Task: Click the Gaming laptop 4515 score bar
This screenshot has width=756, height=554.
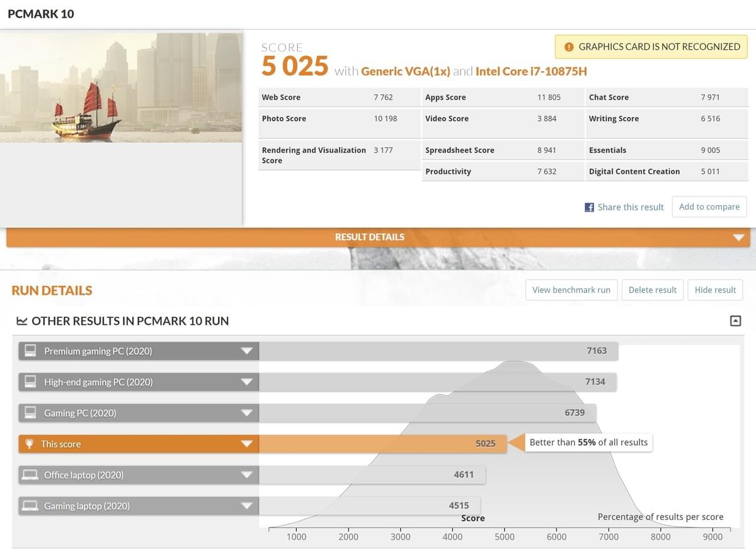Action: (369, 506)
